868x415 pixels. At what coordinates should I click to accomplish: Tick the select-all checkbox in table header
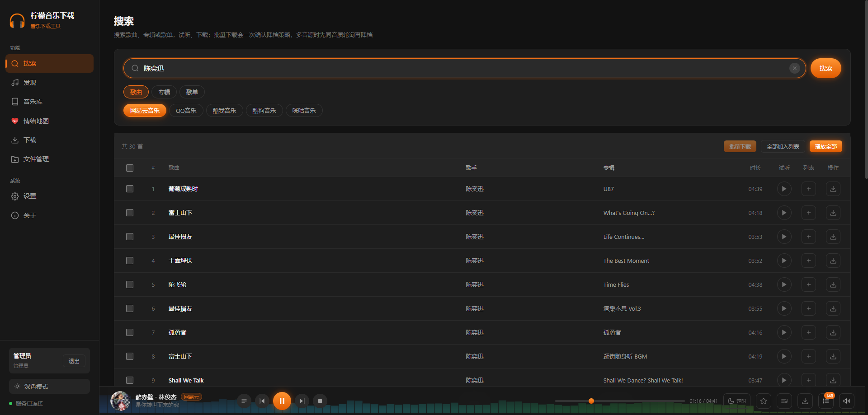[x=130, y=168]
